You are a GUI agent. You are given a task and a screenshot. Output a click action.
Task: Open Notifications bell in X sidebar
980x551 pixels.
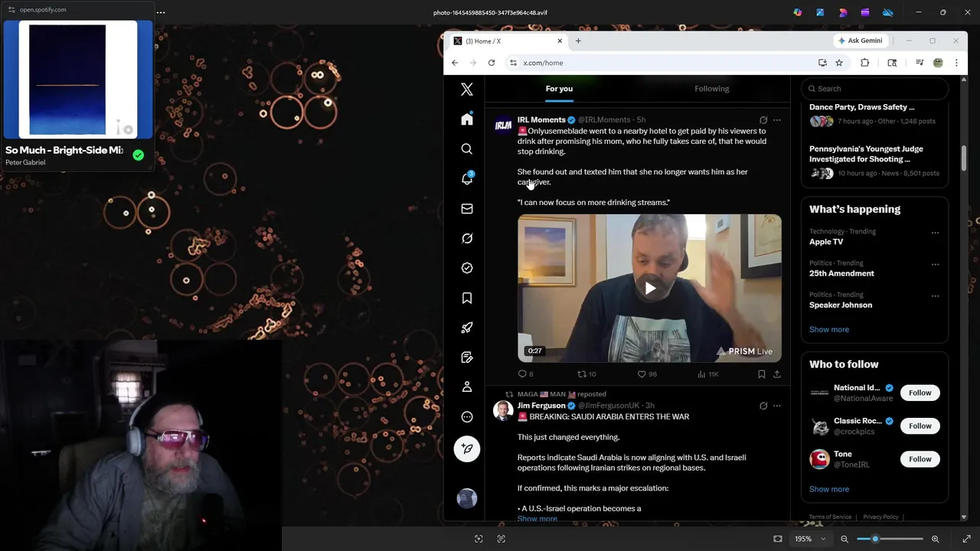coord(467,178)
